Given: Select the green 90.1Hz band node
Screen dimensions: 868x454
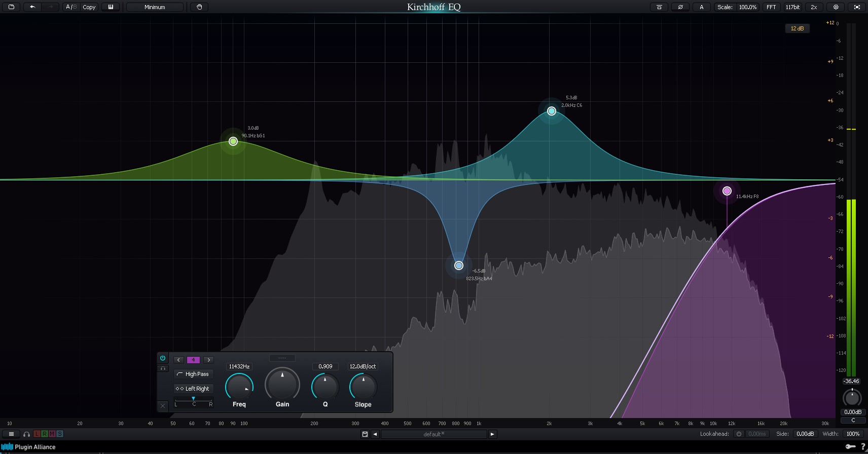Looking at the screenshot, I should 233,141.
